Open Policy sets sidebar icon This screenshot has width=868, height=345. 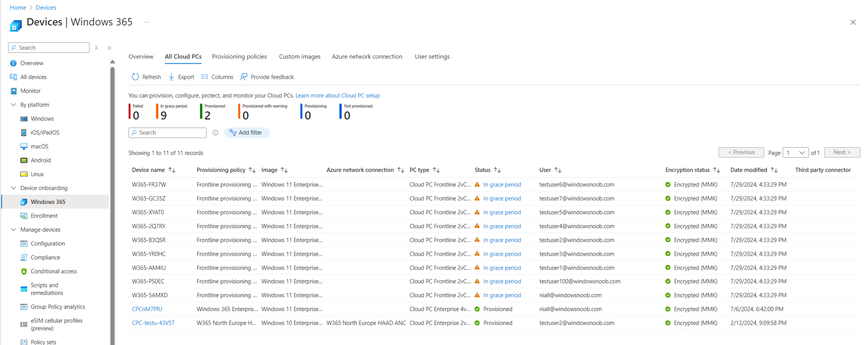coord(24,342)
